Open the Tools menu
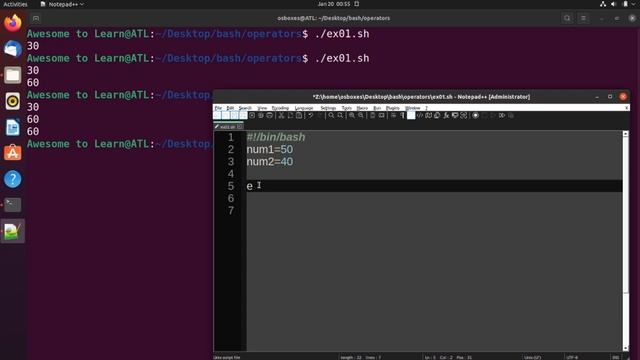The height and width of the screenshot is (360, 640). click(347, 108)
